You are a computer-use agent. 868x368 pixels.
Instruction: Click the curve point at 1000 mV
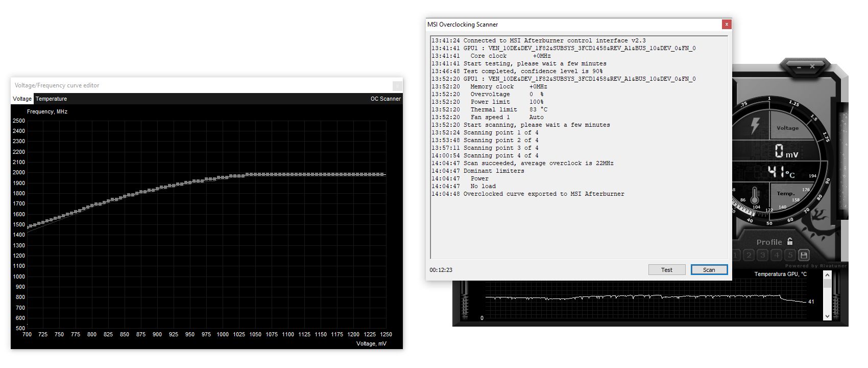(x=223, y=177)
